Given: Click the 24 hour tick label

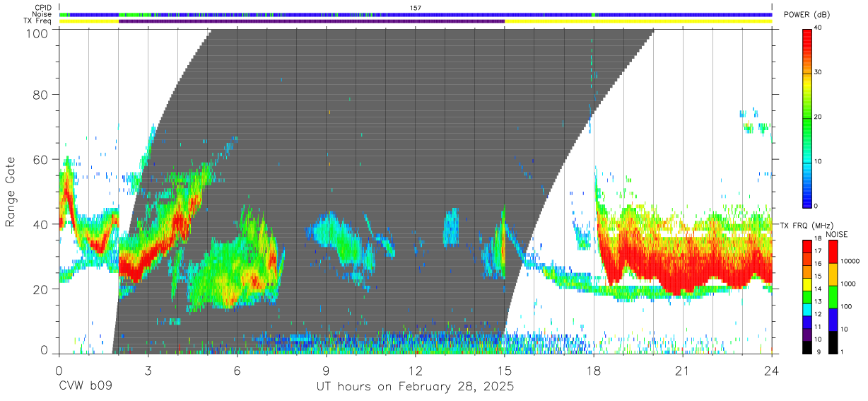Looking at the screenshot, I should tap(772, 371).
